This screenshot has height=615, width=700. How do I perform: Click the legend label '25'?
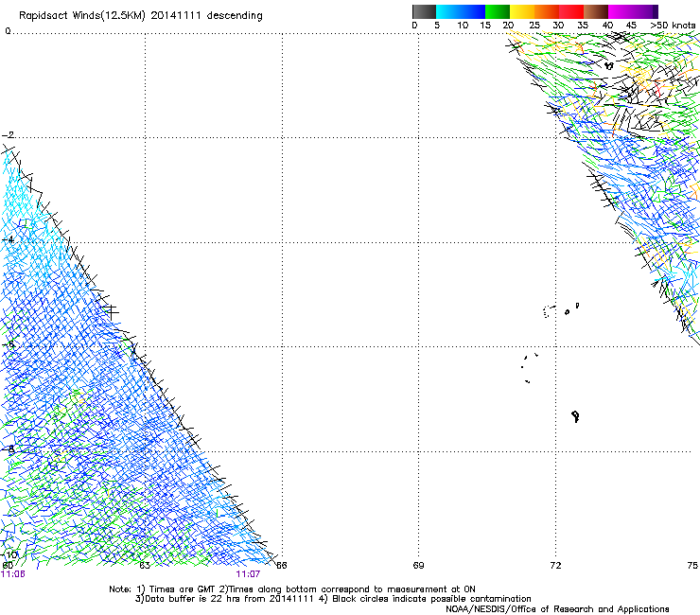click(534, 26)
